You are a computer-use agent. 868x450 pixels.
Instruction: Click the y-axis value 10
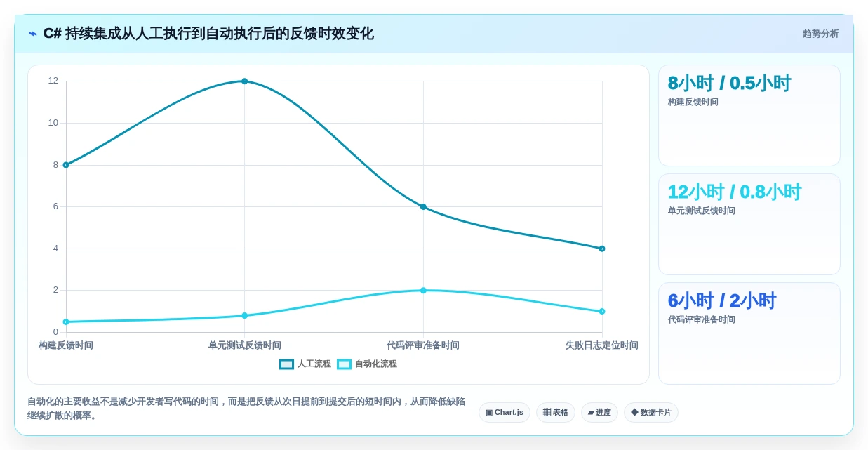coord(53,123)
